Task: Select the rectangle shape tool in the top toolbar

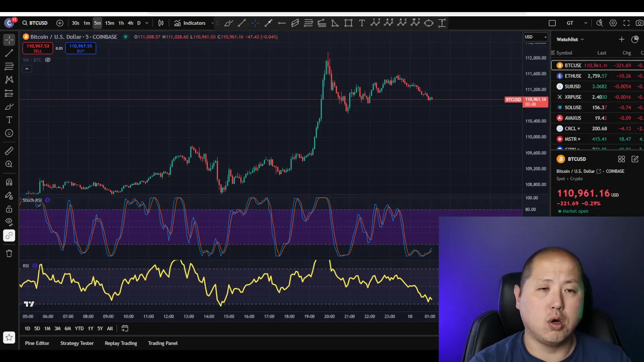Action: click(348, 23)
